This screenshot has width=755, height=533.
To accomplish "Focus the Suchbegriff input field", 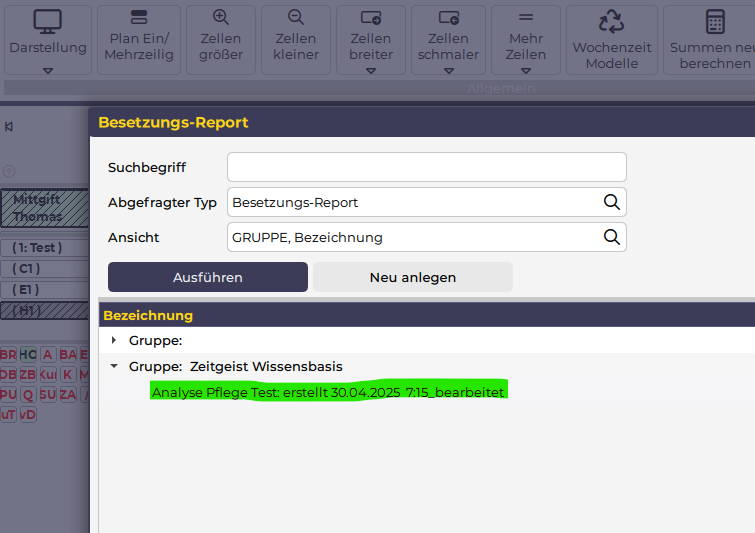I will click(x=426, y=167).
